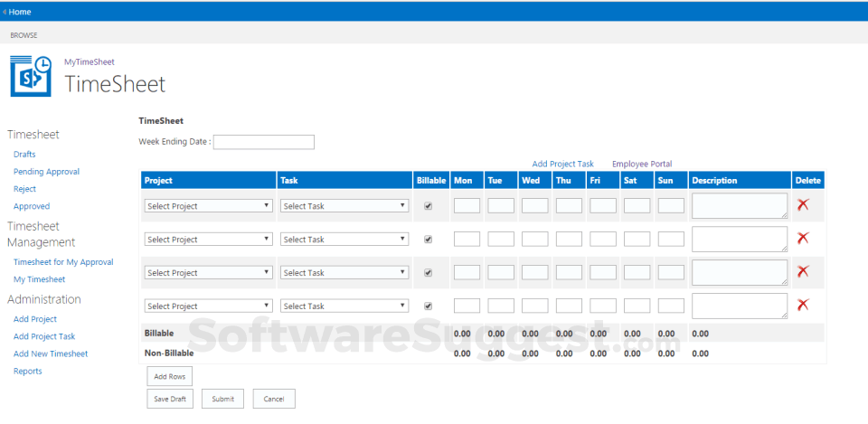Open the third row Select Task dropdown
Screen dimensions: 868x424
coord(344,272)
